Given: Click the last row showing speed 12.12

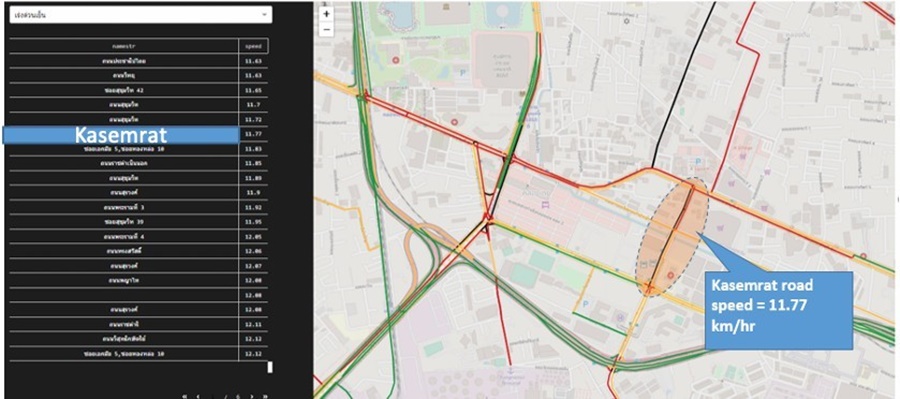Looking at the screenshot, I should point(138,354).
